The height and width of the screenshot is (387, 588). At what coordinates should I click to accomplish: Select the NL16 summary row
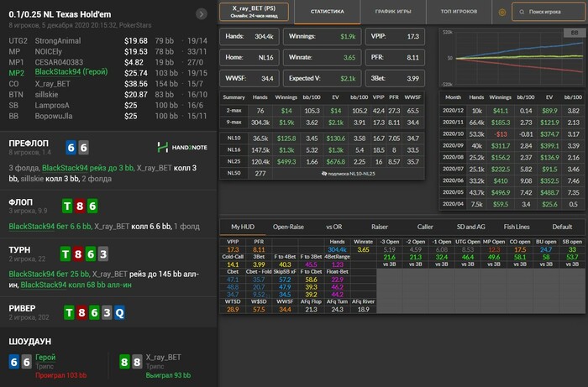tap(322, 150)
